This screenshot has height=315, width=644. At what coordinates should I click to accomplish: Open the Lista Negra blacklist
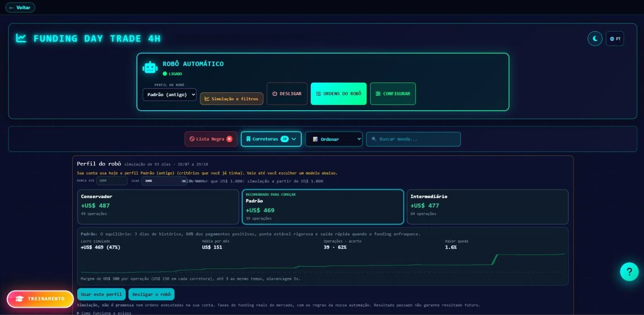pos(211,139)
